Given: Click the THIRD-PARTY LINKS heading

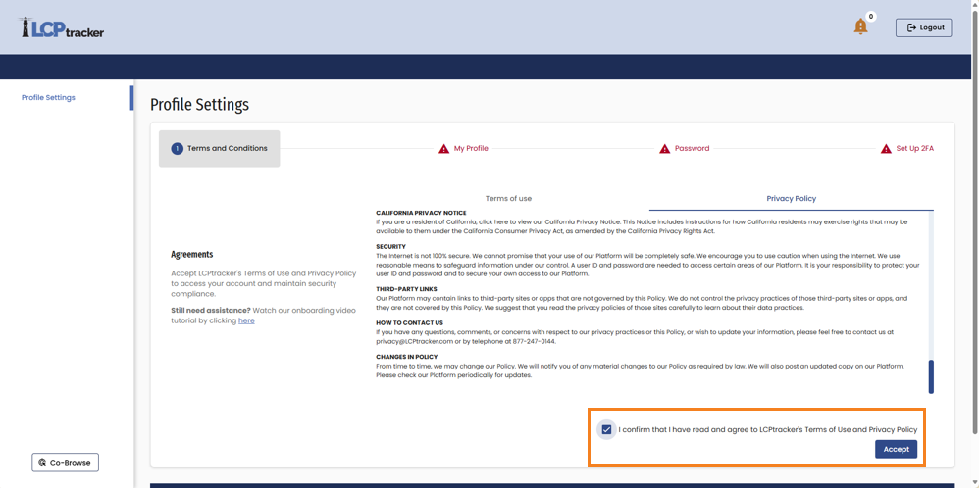Looking at the screenshot, I should [406, 289].
